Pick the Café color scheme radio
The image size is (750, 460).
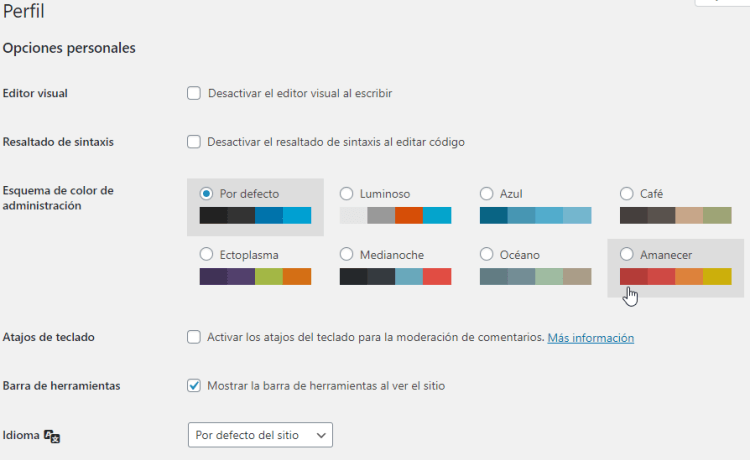tap(627, 194)
